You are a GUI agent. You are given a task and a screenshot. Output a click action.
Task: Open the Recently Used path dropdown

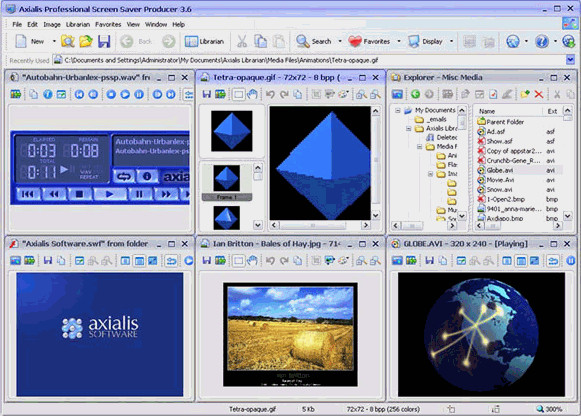click(x=570, y=60)
